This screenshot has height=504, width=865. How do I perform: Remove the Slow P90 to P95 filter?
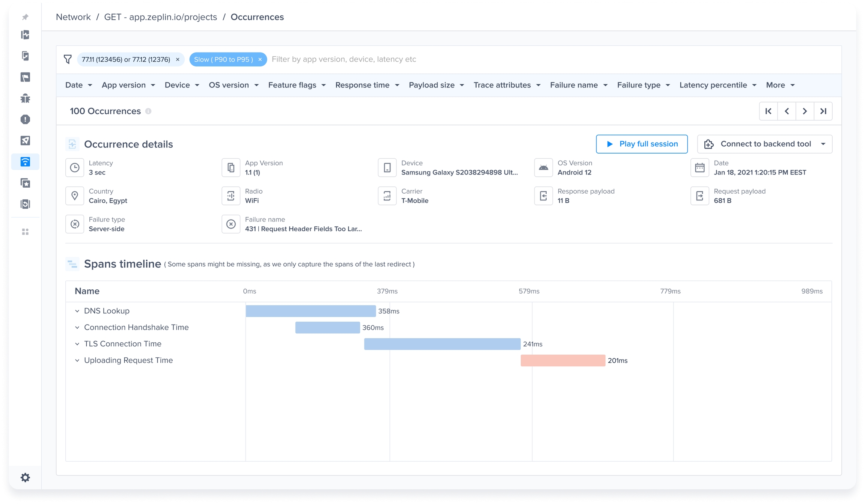(x=260, y=59)
